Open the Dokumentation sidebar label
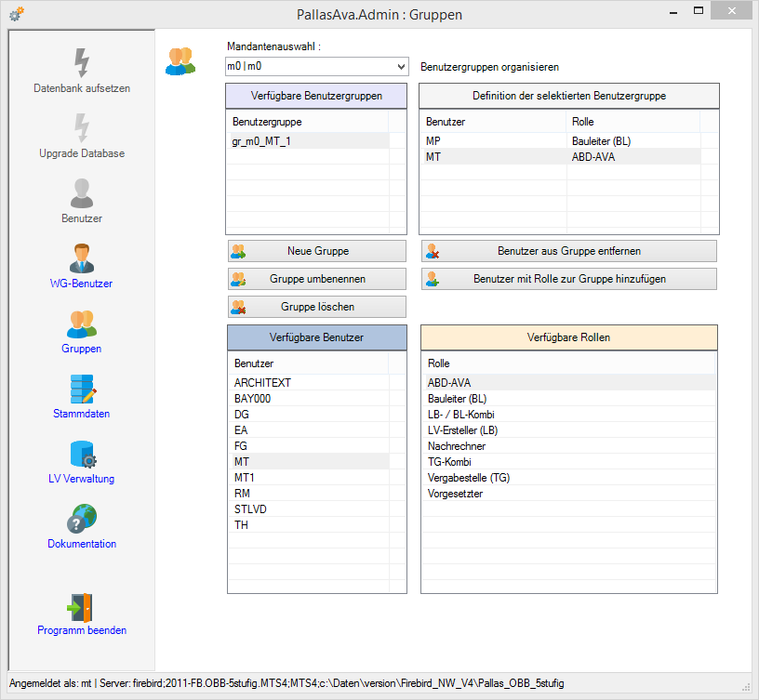Image resolution: width=759 pixels, height=700 pixels. pyautogui.click(x=82, y=544)
